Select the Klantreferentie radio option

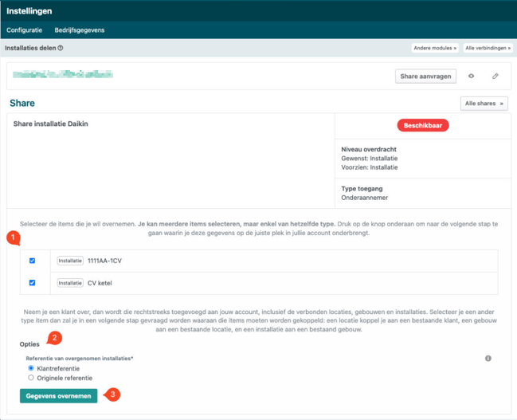(31, 368)
